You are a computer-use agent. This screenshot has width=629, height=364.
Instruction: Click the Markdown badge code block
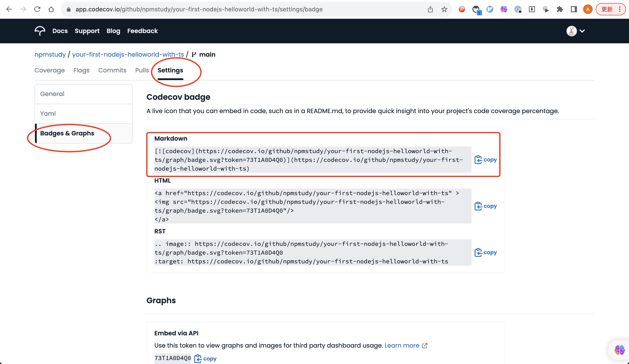pyautogui.click(x=313, y=160)
